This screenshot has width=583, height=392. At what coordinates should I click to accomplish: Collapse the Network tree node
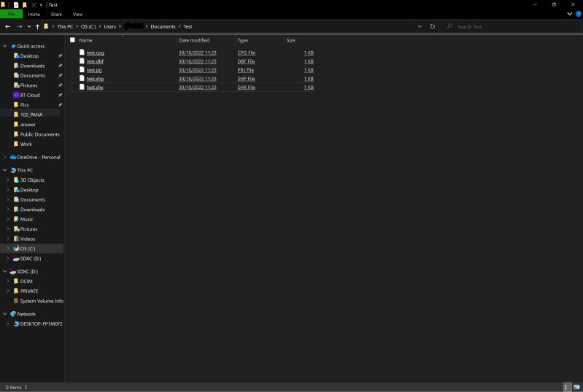point(5,314)
